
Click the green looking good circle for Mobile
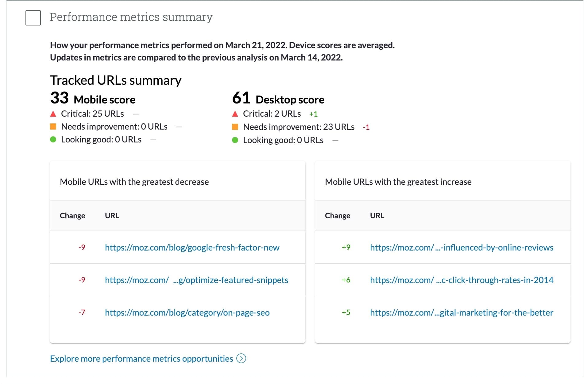pos(53,139)
